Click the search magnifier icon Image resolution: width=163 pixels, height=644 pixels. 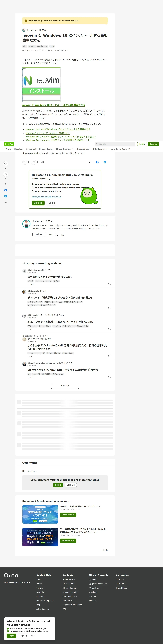tap(97, 144)
